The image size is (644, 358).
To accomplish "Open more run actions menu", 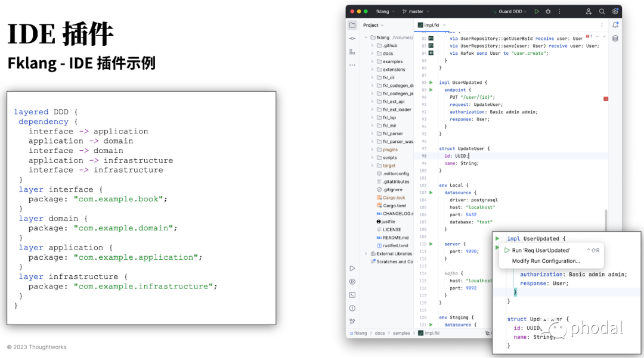I will point(559,11).
